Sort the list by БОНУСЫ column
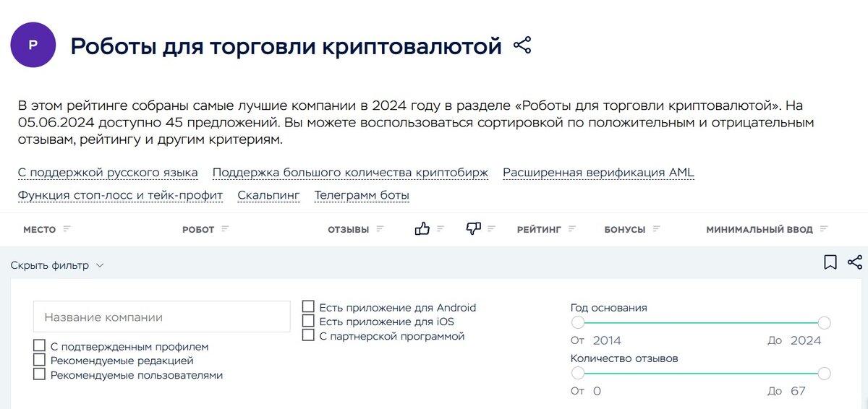Image resolution: width=868 pixels, height=409 pixels. click(624, 229)
